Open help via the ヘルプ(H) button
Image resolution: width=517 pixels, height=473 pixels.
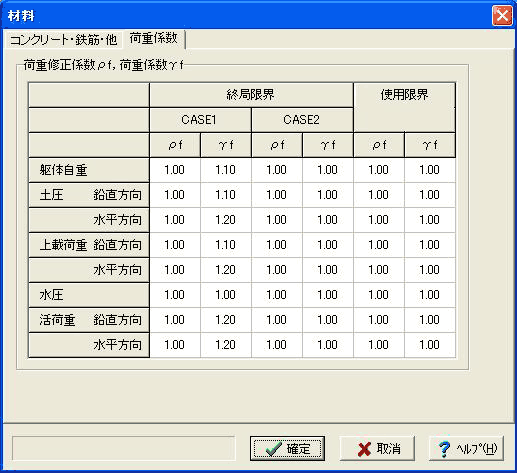(466, 449)
